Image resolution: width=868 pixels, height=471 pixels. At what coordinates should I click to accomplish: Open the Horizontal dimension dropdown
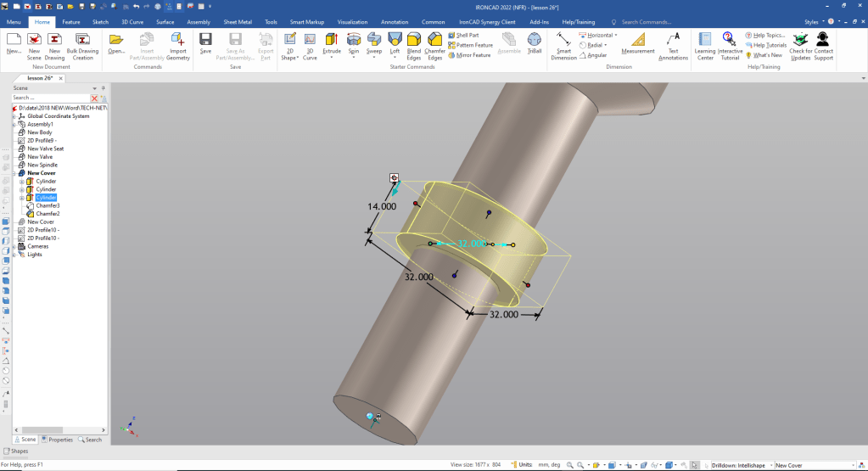tap(615, 36)
